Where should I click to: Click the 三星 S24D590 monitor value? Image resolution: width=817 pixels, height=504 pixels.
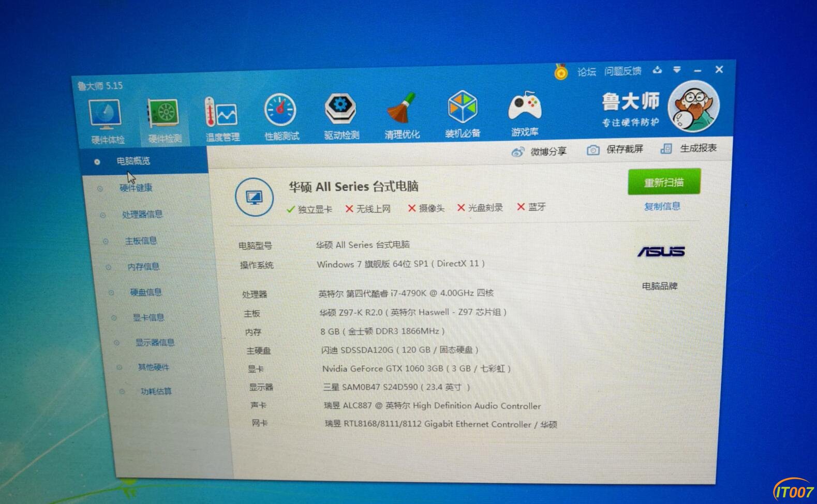coord(397,387)
